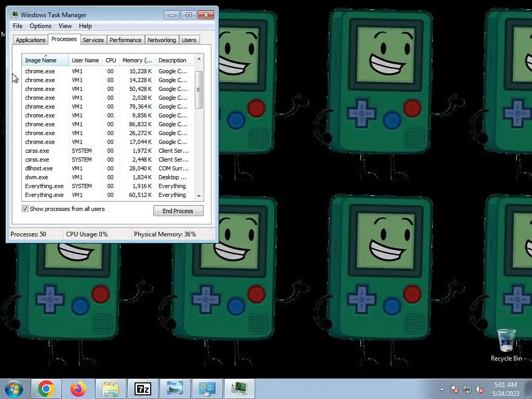
Task: Select chrome.exe row using 86,832 K
Action: (x=108, y=124)
